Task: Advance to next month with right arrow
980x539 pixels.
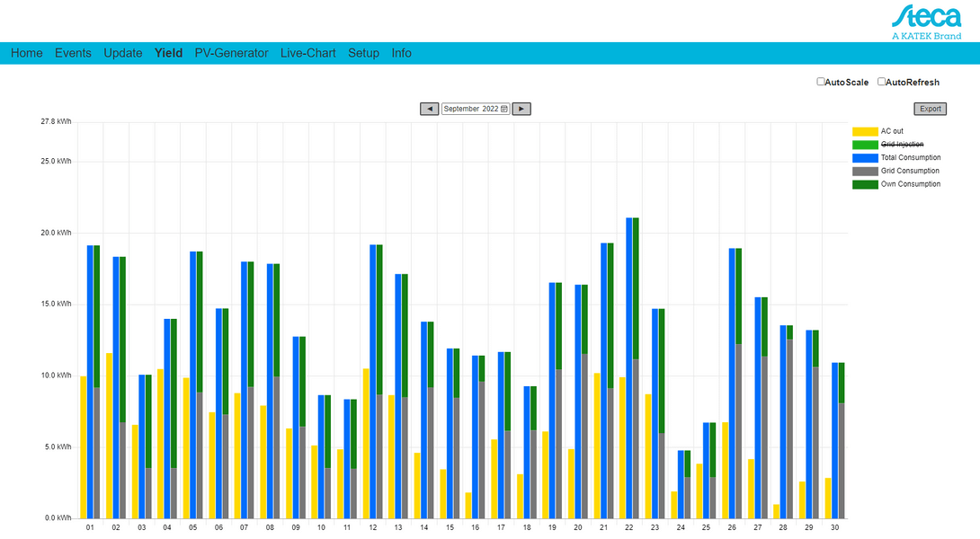Action: [521, 109]
